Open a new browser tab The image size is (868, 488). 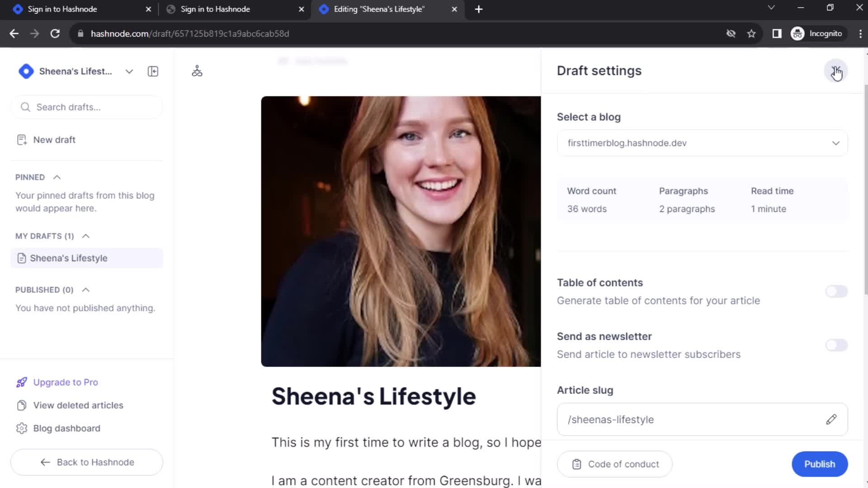coord(479,9)
